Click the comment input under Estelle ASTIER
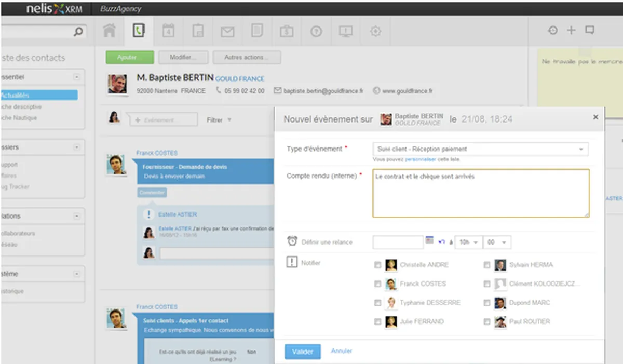This screenshot has height=364, width=623. coord(216,253)
